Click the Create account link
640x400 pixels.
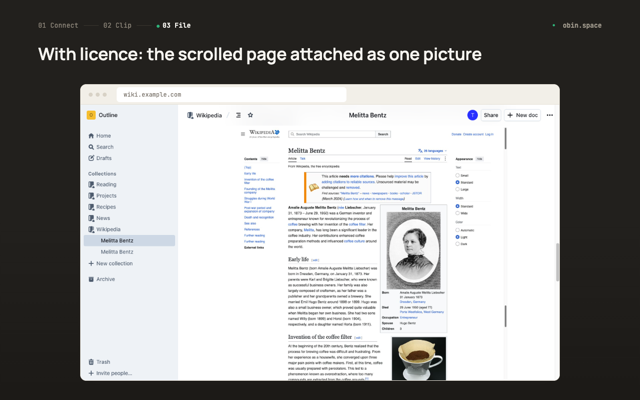click(x=473, y=134)
